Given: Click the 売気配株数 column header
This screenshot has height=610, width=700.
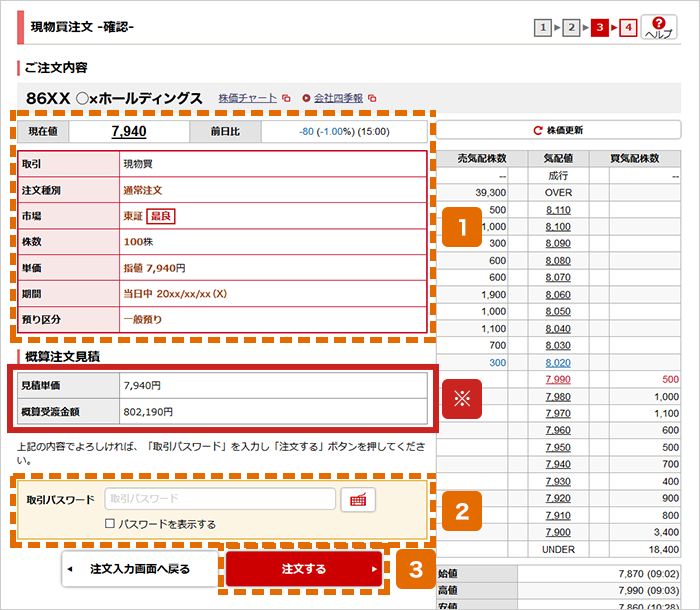Looking at the screenshot, I should [x=482, y=159].
